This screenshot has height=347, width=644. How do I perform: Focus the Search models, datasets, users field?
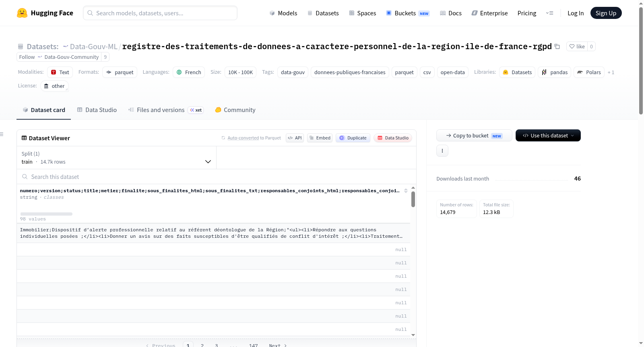(x=160, y=13)
